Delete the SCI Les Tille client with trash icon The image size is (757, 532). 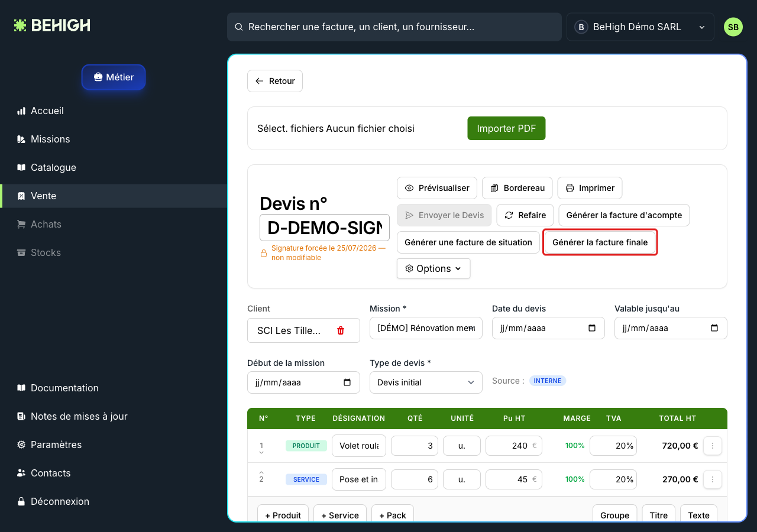coord(341,330)
